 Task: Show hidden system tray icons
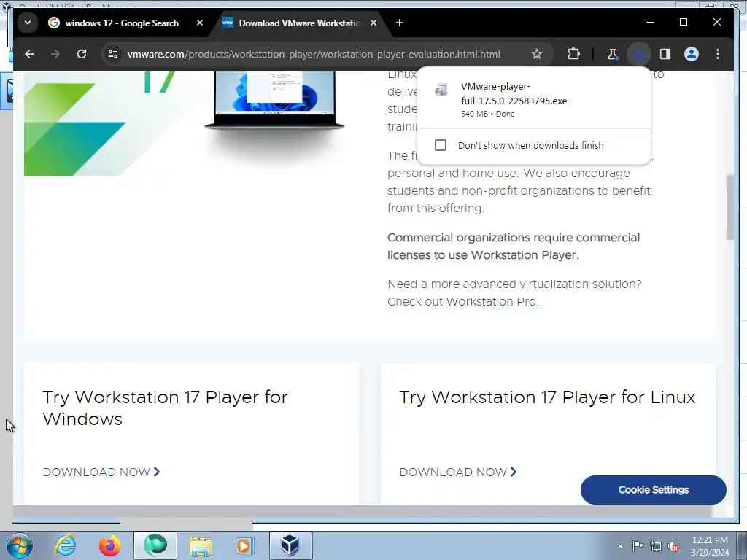[620, 546]
